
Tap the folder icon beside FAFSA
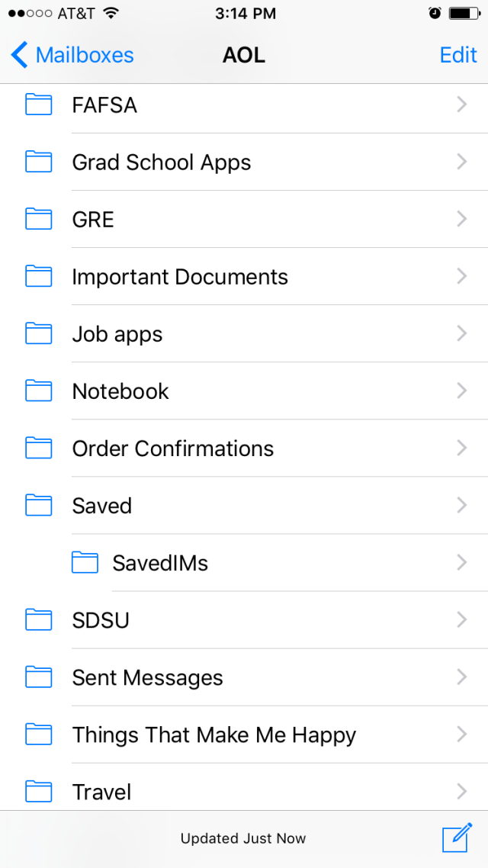pyautogui.click(x=39, y=104)
